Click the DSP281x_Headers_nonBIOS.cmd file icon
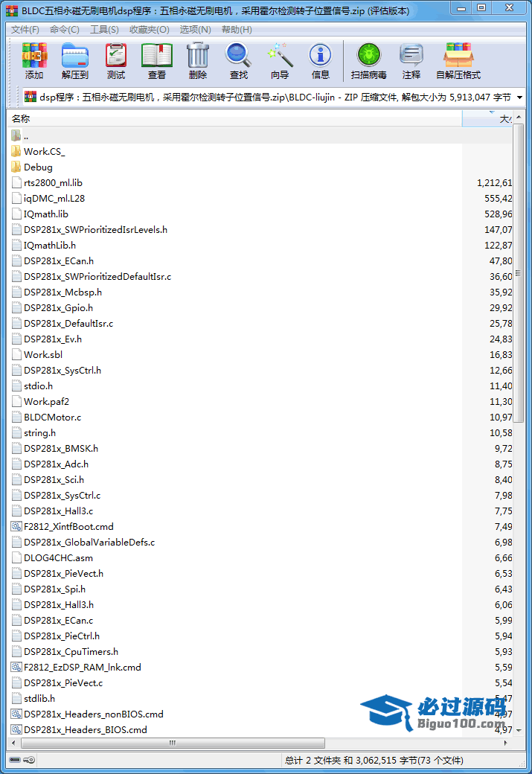 (16, 714)
